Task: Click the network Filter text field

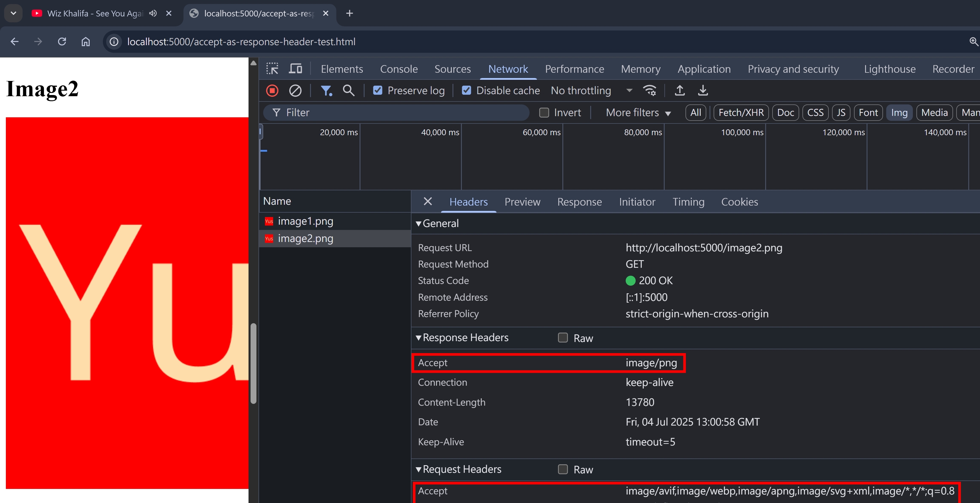Action: click(397, 113)
